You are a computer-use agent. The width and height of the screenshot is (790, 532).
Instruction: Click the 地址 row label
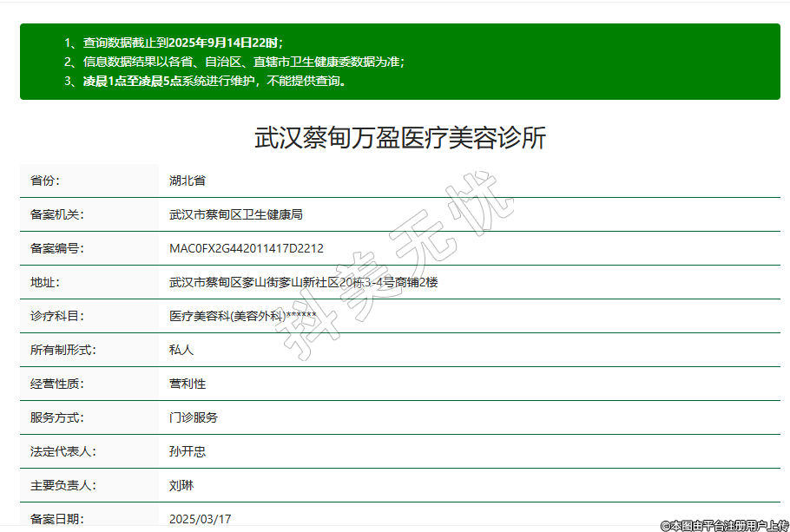pos(45,282)
